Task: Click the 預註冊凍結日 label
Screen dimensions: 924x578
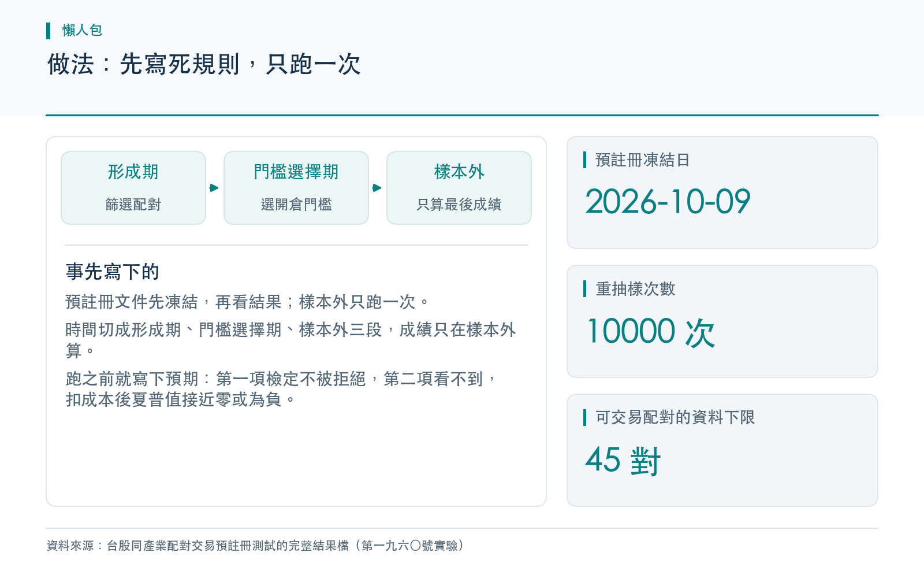Action: [642, 160]
